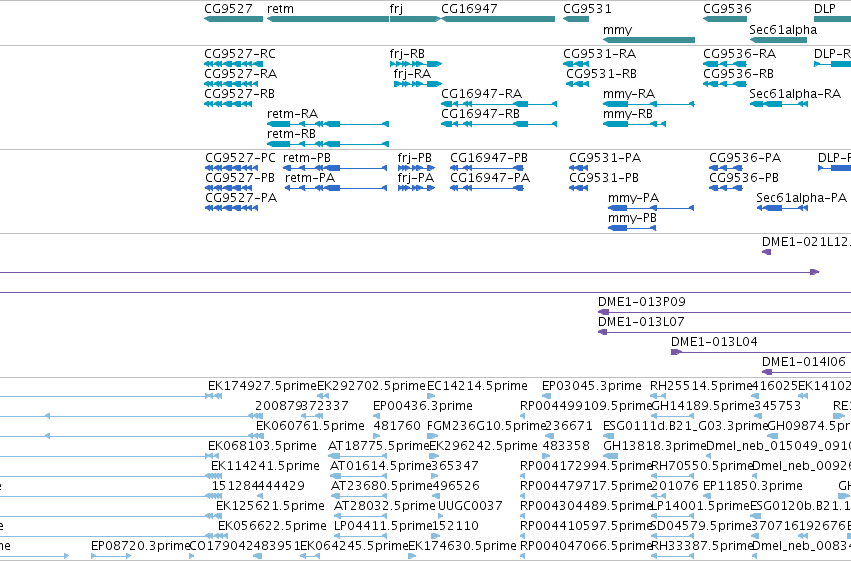Select transcript CG9536-RB
This screenshot has height=561, width=851.
723,84
